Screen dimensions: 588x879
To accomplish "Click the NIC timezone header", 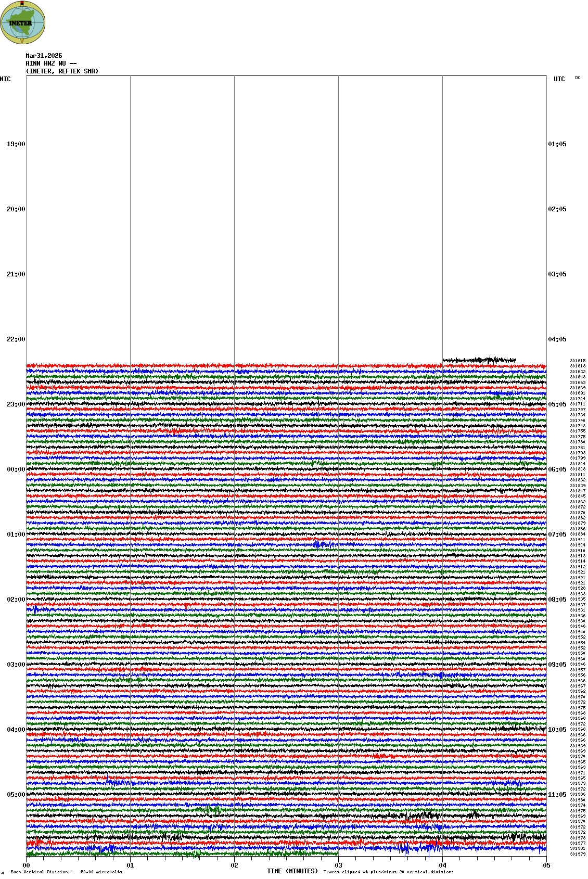I will [5, 79].
